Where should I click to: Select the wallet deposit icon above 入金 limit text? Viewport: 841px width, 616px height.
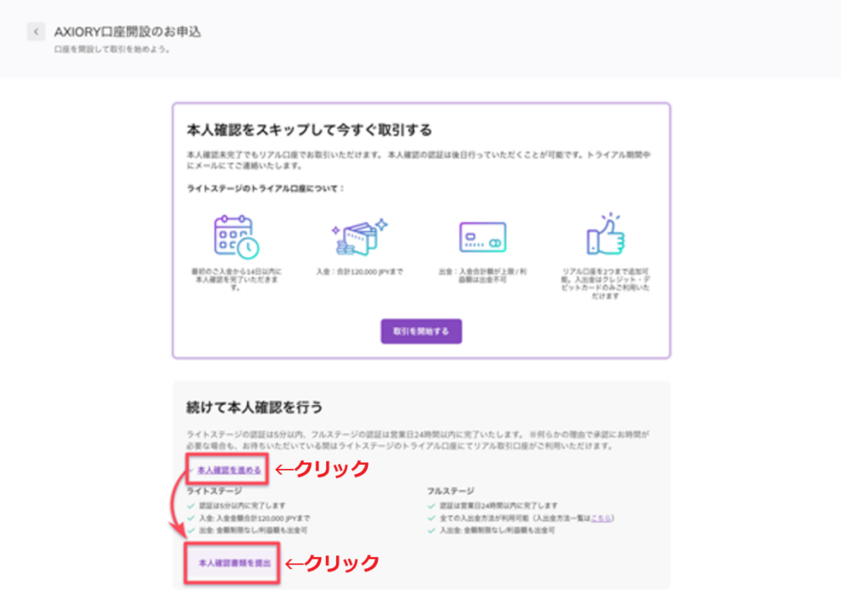[358, 237]
